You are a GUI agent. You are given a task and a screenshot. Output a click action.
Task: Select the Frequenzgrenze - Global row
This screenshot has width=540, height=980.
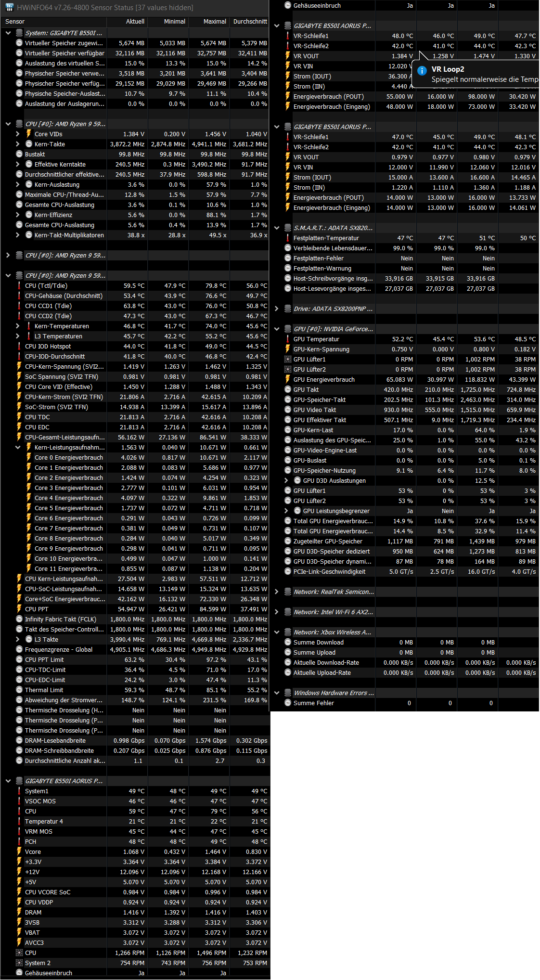(x=135, y=649)
